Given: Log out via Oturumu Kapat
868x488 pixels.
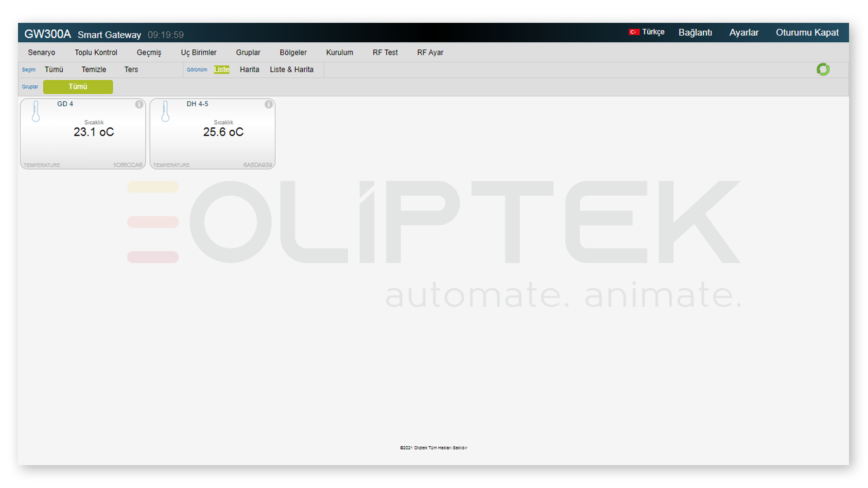Looking at the screenshot, I should click(x=807, y=33).
